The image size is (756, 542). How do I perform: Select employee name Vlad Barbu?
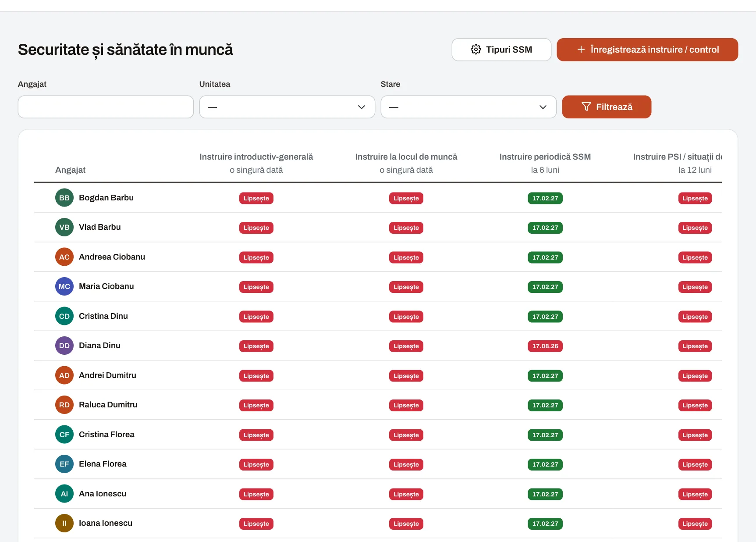[x=99, y=227]
